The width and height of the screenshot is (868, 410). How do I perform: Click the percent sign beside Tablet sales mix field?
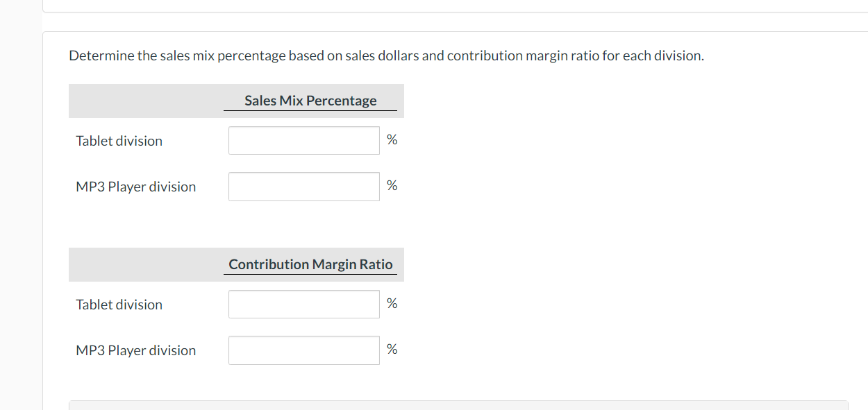[392, 139]
